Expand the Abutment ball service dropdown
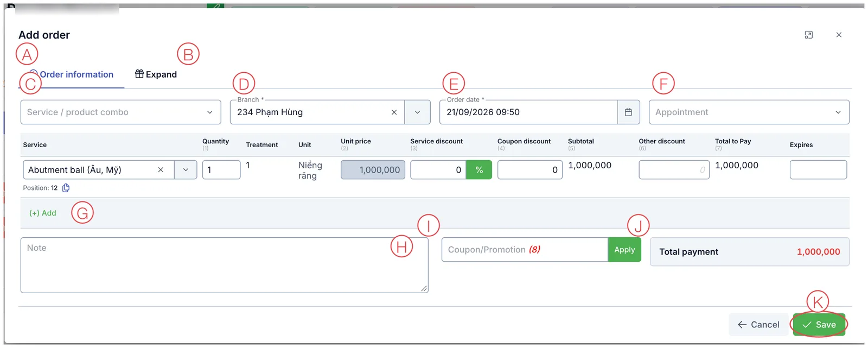The width and height of the screenshot is (868, 348). pos(186,170)
